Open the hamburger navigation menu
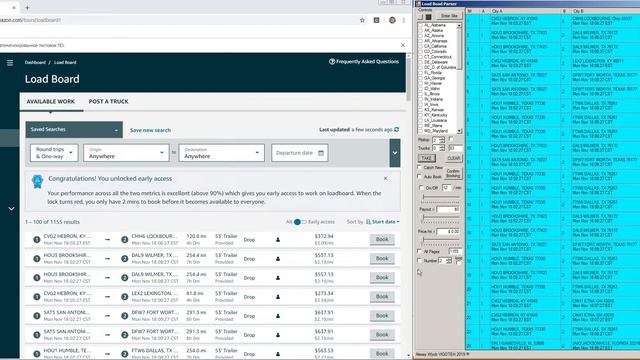Screen dimensions: 640x360 coord(10,63)
